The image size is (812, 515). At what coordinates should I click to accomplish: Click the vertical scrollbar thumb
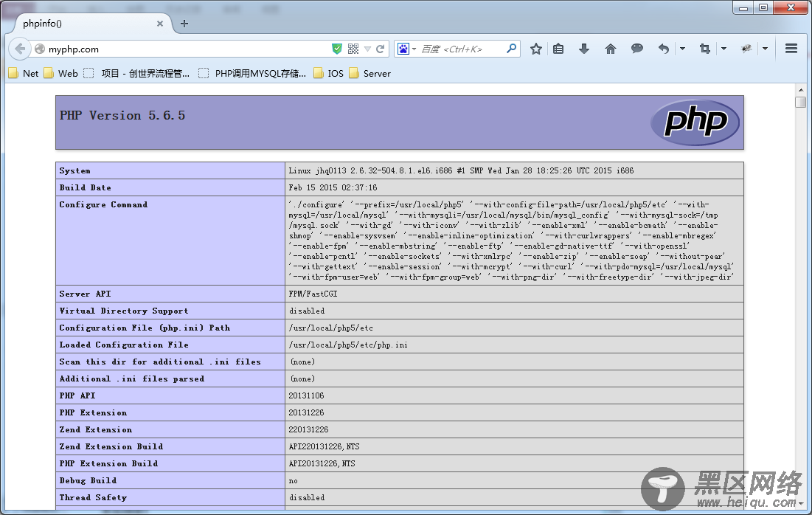[801, 101]
